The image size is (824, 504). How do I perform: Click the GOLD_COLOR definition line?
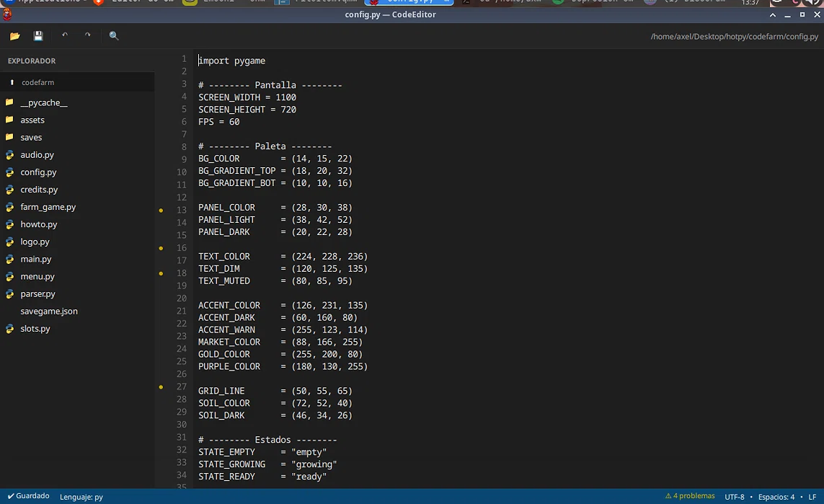280,354
